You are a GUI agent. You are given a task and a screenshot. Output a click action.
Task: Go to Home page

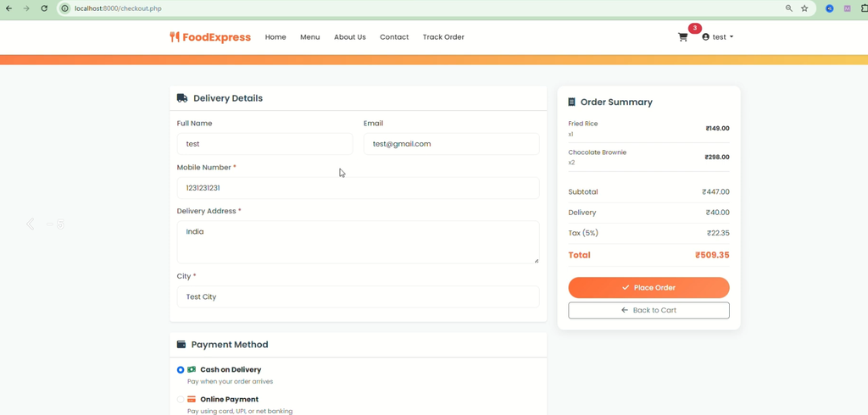275,37
